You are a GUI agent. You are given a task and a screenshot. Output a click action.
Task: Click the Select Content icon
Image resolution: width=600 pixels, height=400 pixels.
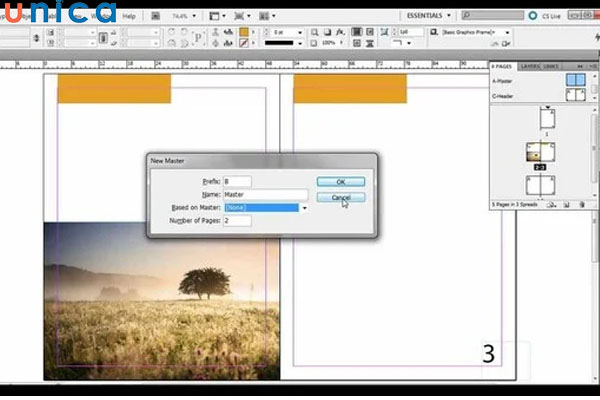pos(215,43)
